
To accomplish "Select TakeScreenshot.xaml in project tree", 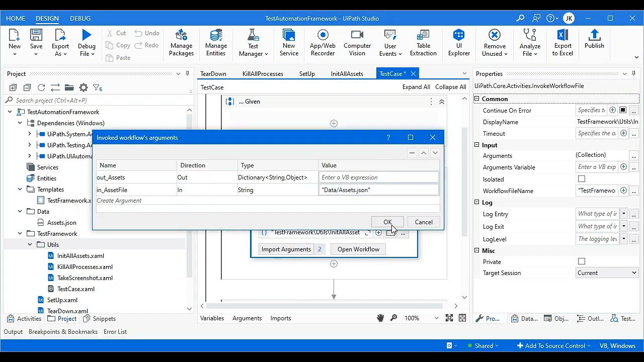I will click(85, 278).
